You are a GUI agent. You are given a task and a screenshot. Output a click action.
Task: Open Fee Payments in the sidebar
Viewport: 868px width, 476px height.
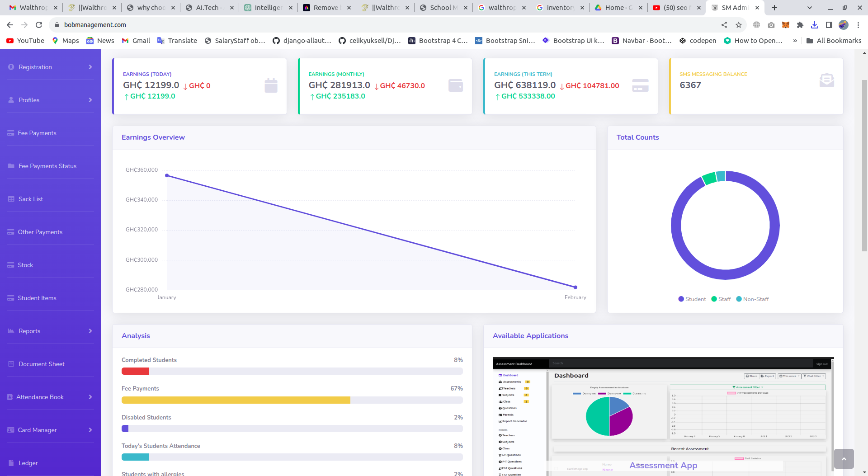point(37,133)
